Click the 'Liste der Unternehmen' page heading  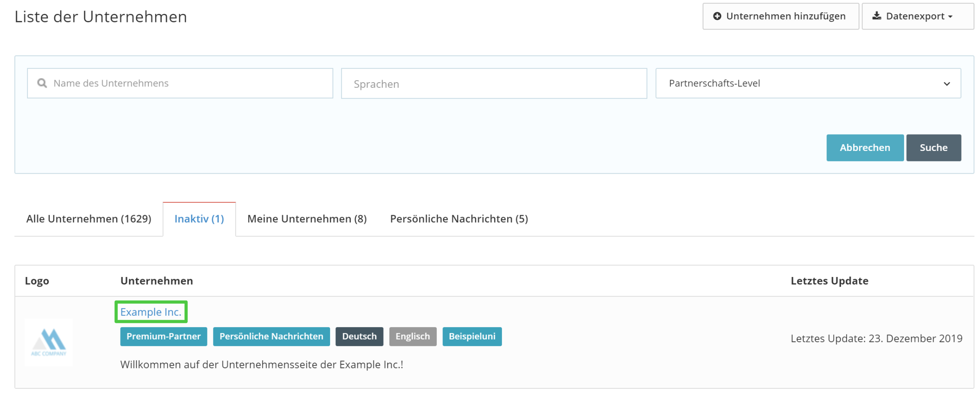pyautogui.click(x=101, y=17)
